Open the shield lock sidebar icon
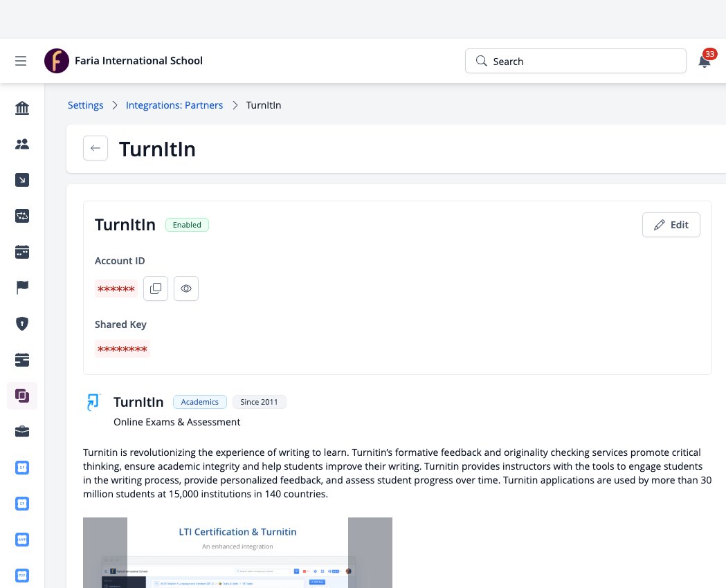This screenshot has width=726, height=588. (22, 323)
